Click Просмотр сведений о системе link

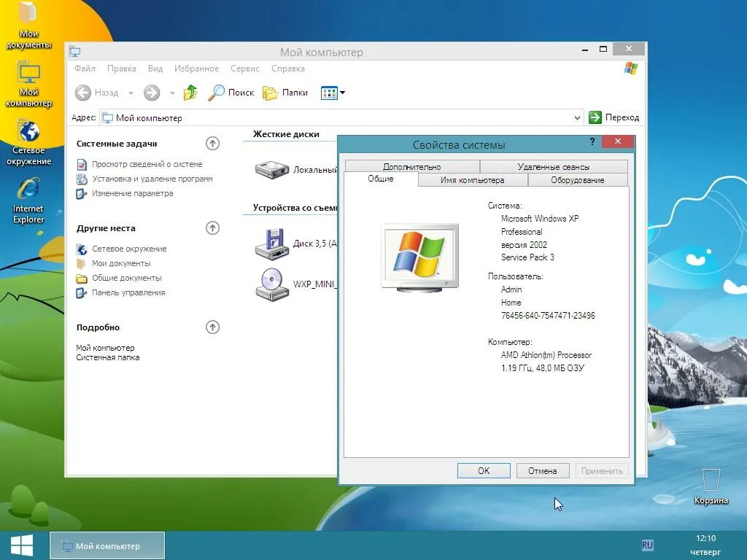tap(147, 164)
